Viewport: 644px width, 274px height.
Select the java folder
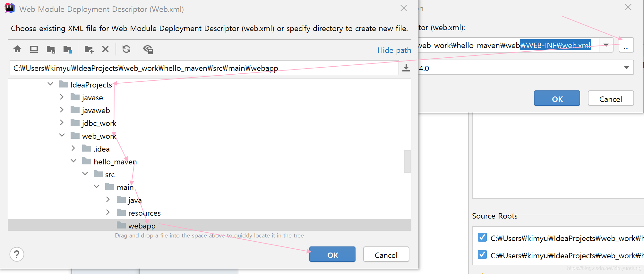coord(135,200)
